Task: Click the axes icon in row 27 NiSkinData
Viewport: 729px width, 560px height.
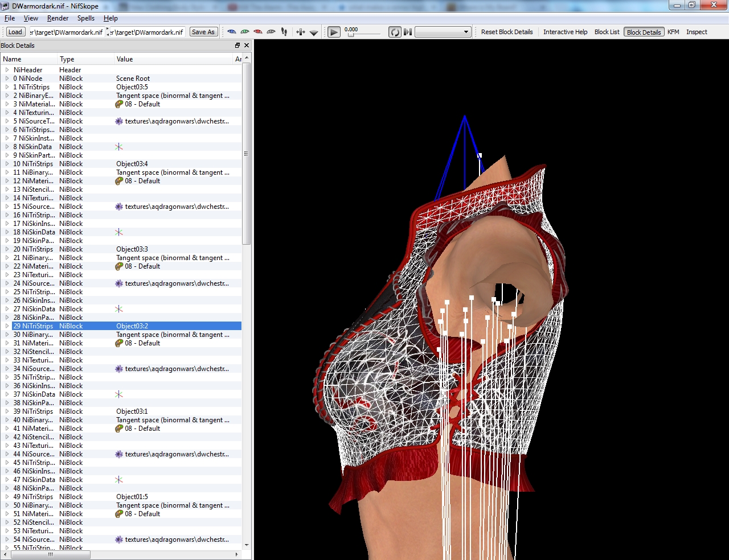Action: 119,309
